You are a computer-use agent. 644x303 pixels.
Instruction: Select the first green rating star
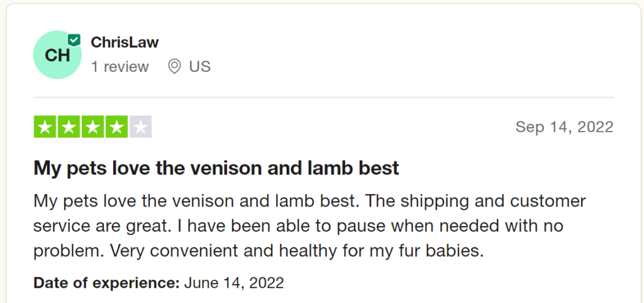click(x=45, y=127)
